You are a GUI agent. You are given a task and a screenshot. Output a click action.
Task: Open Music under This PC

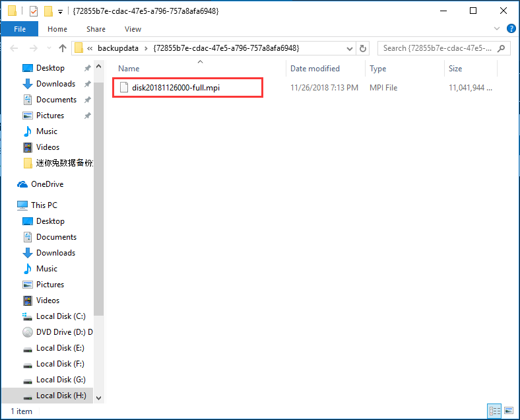click(46, 269)
